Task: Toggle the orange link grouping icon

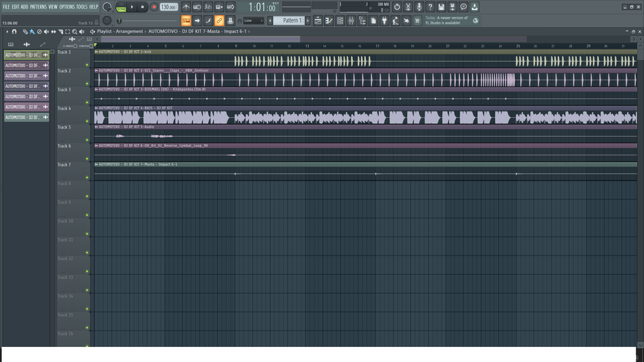Action: coord(219,21)
